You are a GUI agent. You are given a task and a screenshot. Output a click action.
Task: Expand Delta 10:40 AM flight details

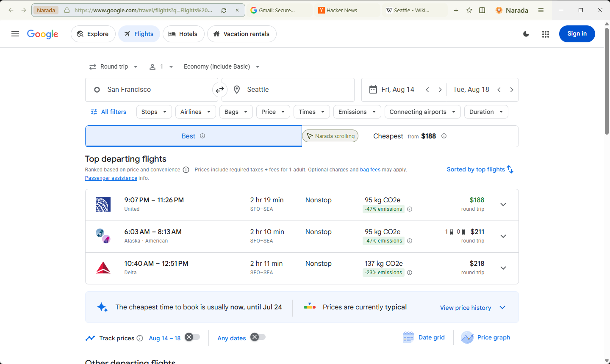pos(503,268)
